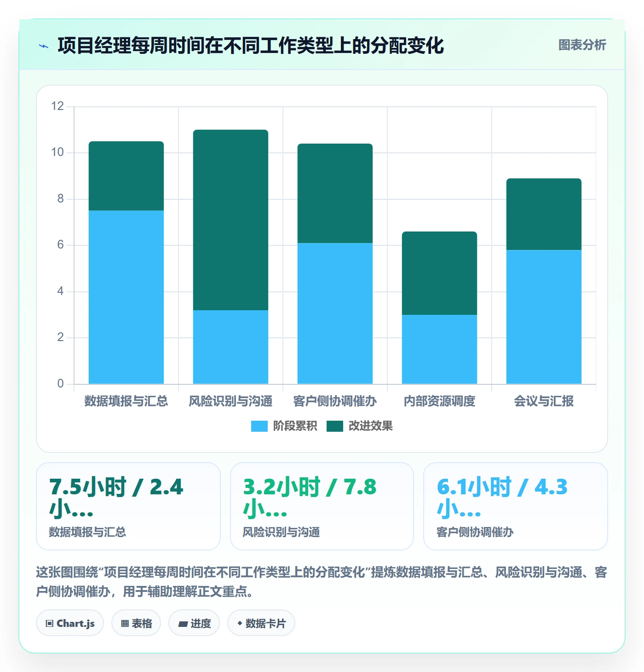The width and height of the screenshot is (644, 672).
Task: Click the y-axis value 12
Action: (57, 106)
